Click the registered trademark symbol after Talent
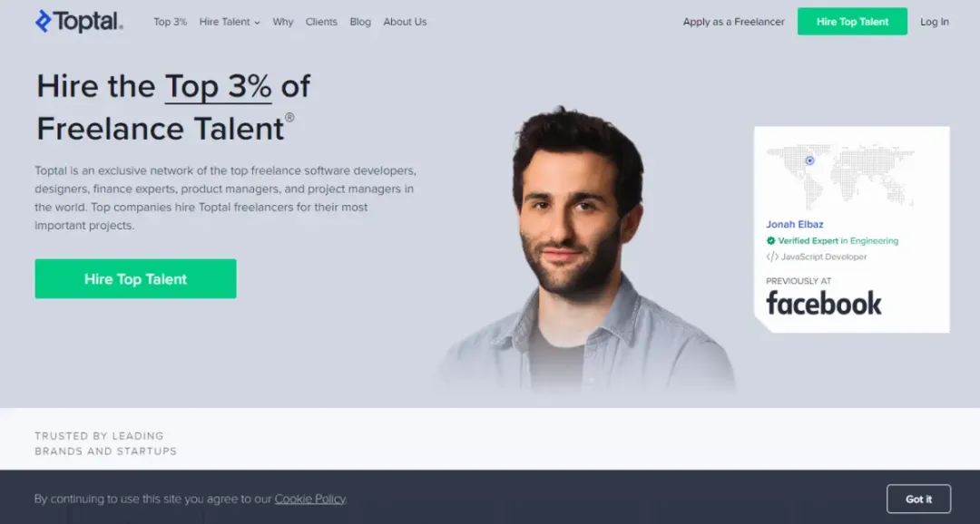 coord(289,117)
